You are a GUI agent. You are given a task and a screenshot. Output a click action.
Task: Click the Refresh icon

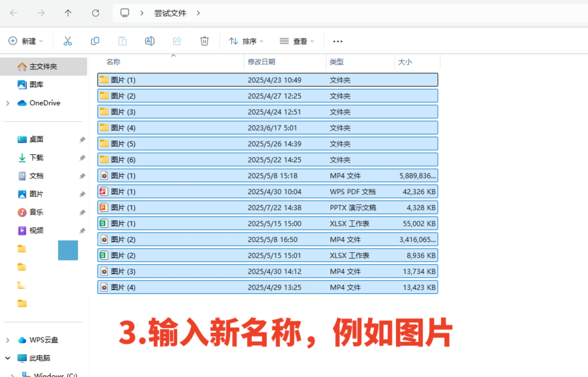pos(96,13)
